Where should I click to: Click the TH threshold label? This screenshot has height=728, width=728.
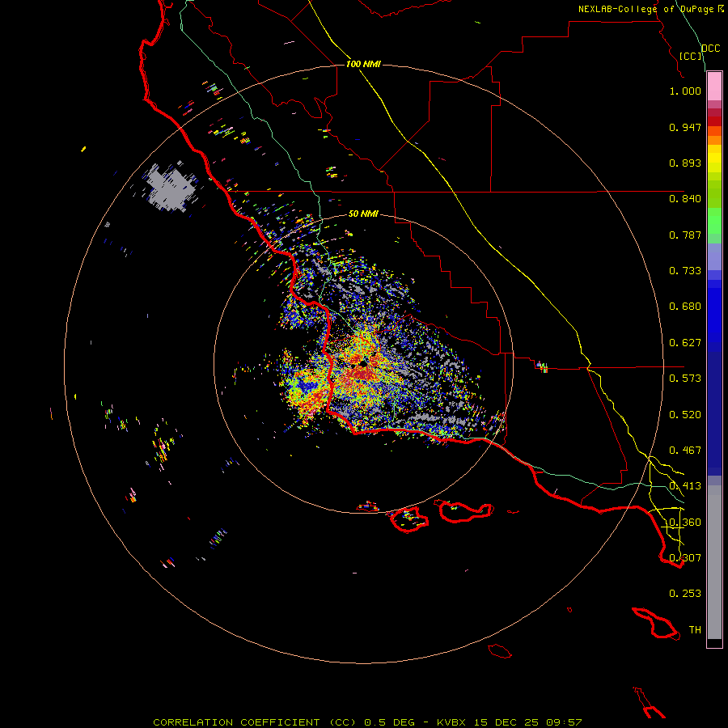(695, 630)
